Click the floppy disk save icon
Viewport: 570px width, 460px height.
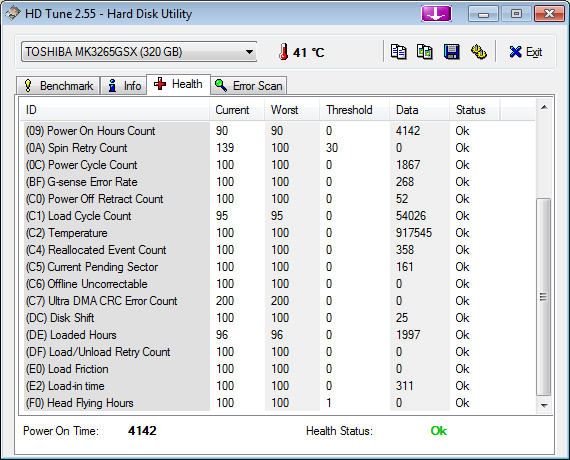(451, 52)
